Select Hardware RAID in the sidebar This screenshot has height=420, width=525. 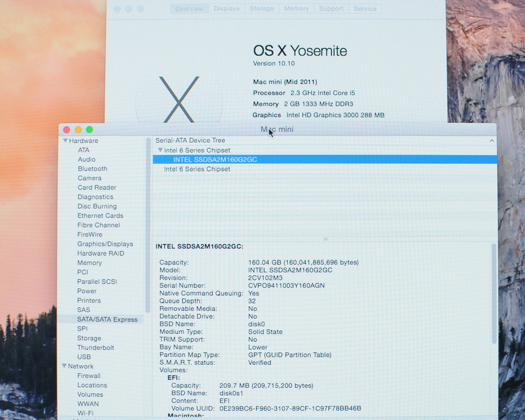[x=100, y=253]
